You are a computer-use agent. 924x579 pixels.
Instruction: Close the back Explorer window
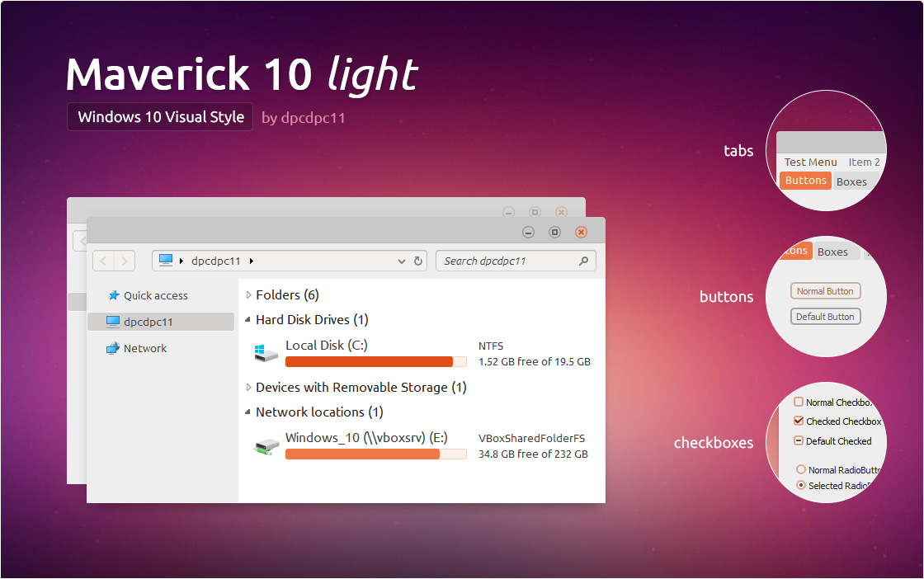point(562,211)
